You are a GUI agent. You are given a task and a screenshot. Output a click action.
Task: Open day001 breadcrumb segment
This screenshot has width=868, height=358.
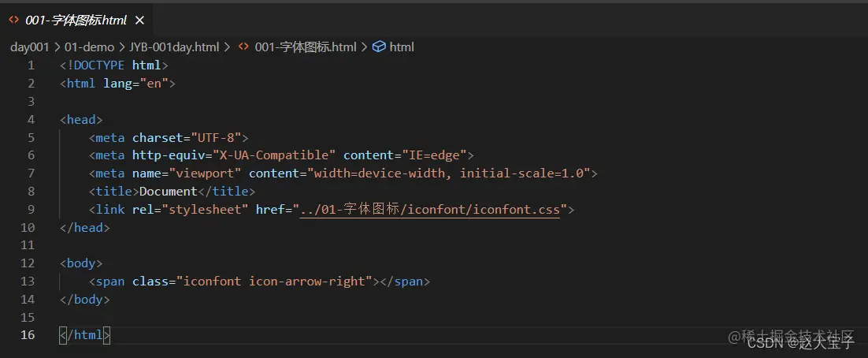30,47
